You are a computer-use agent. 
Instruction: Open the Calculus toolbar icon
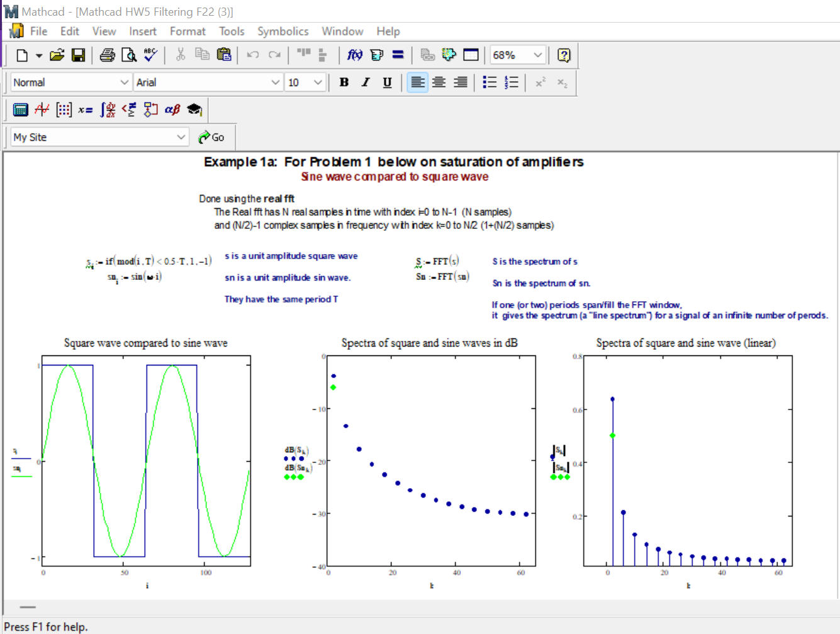(108, 109)
